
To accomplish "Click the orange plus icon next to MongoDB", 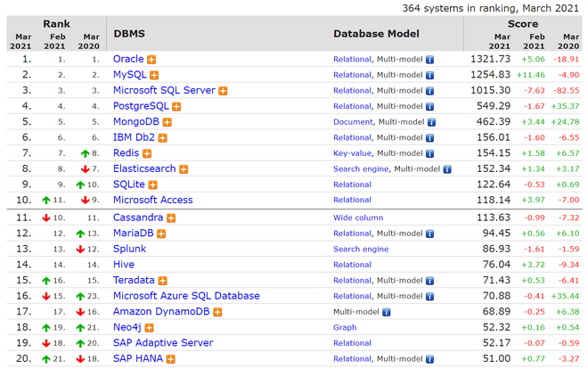I will pos(167,122).
